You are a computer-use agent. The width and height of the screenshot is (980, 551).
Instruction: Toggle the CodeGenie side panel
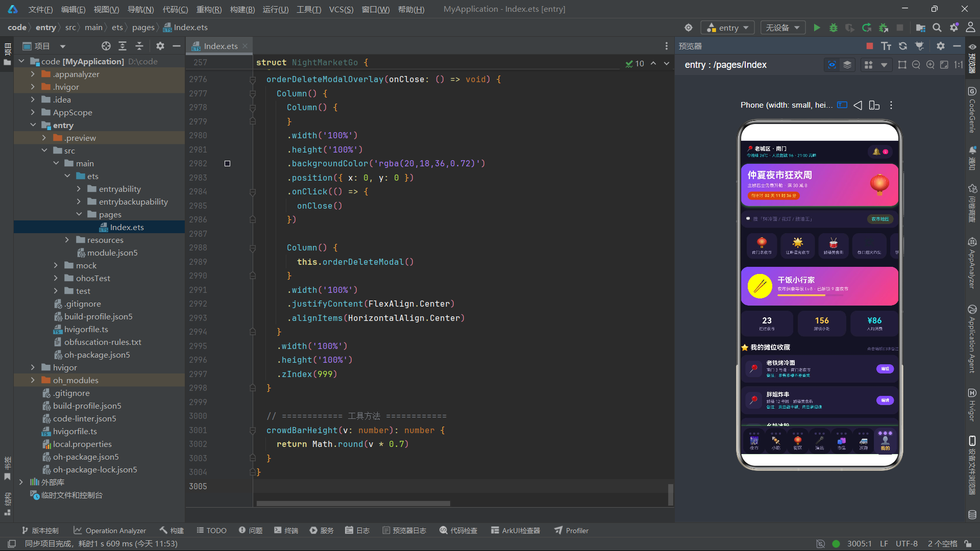(972, 110)
